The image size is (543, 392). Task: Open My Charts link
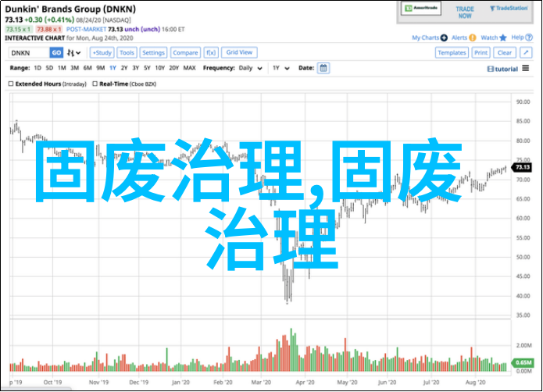pyautogui.click(x=425, y=37)
